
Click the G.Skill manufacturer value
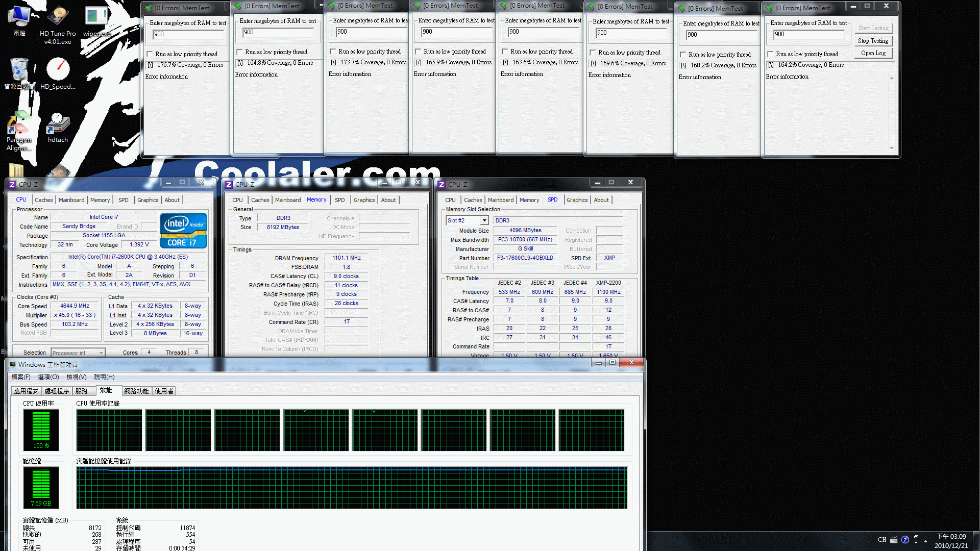525,249
